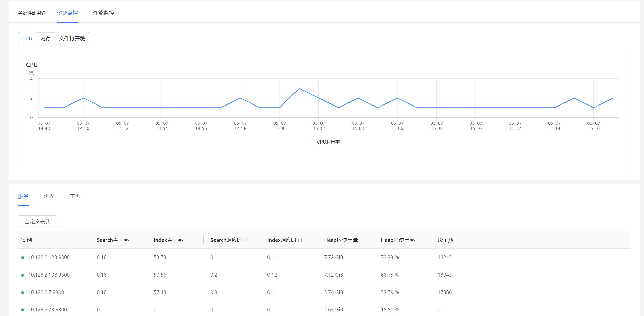The image size is (644, 316).
Task: Select the 内存 memory icon tab
Action: coord(45,38)
